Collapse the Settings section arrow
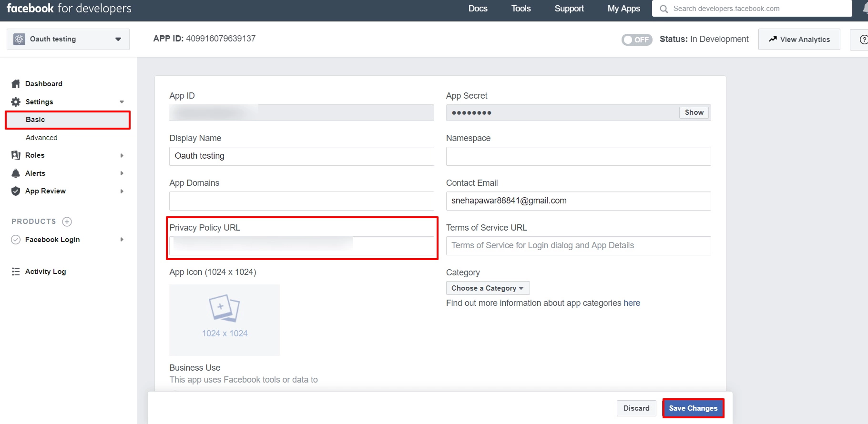The height and width of the screenshot is (424, 868). (122, 102)
